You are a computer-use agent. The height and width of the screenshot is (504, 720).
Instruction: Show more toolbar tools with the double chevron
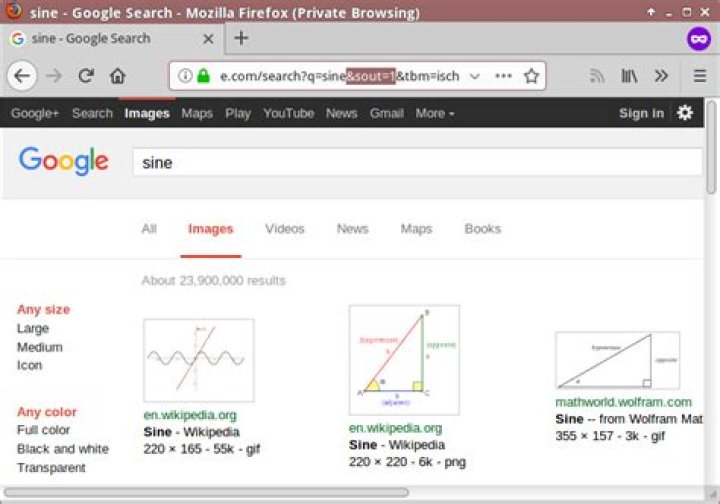pos(661,76)
